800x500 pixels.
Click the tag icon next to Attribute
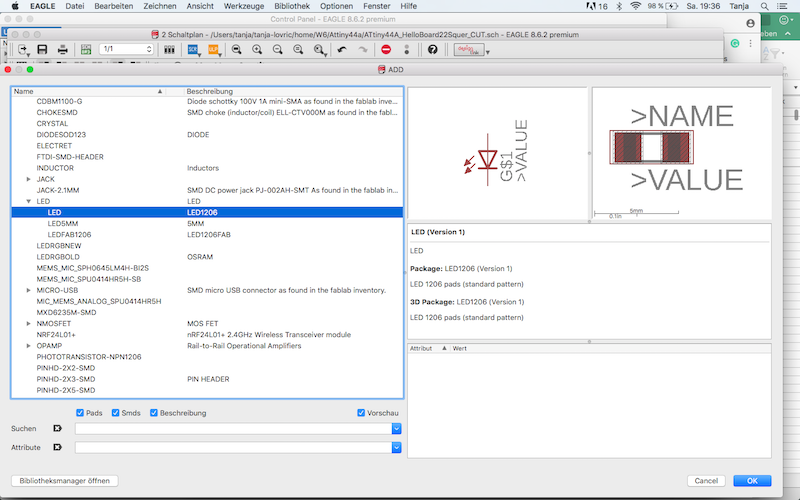pos(57,447)
